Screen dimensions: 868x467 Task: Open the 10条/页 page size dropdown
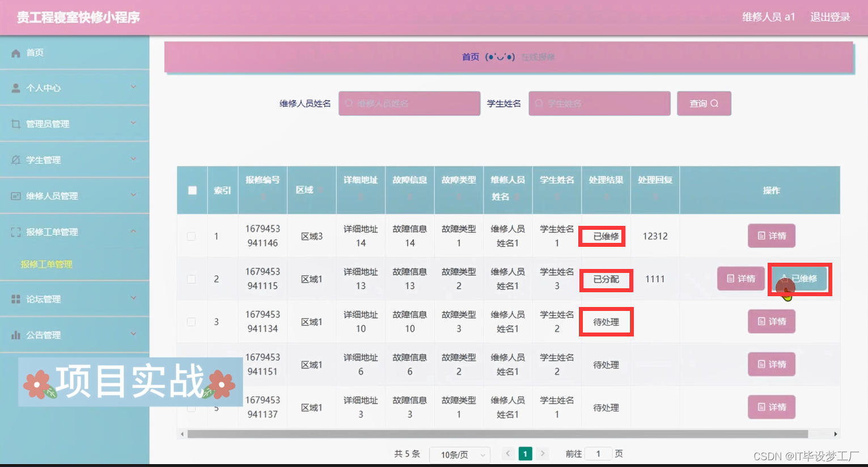[459, 455]
